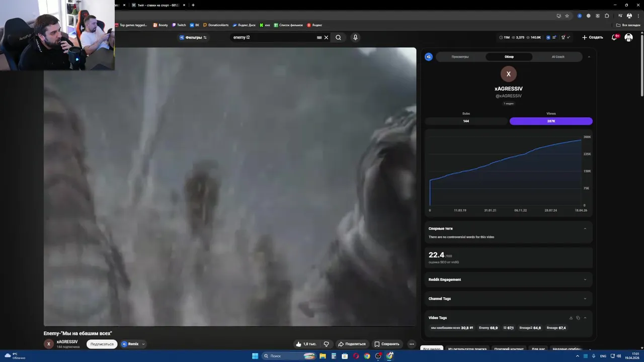Screen dimensions: 644x362
Task: Open the Chrome media control icon
Action: tap(620, 16)
